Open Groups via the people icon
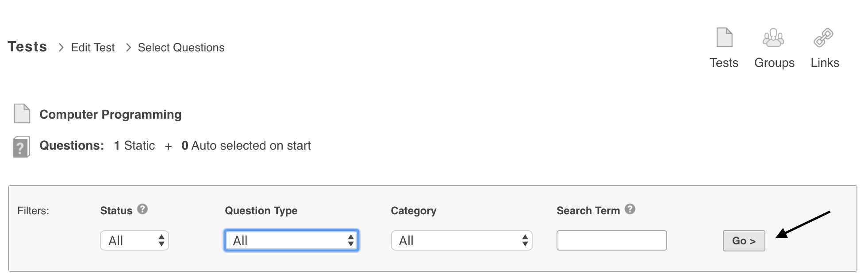This screenshot has width=868, height=278. tap(773, 38)
